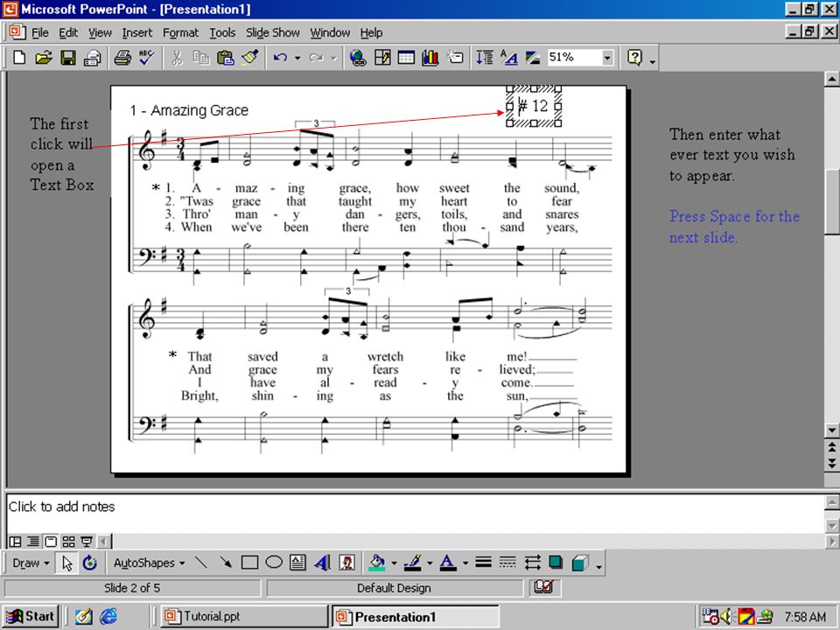This screenshot has width=840, height=630.
Task: Open the File menu
Action: click(40, 32)
